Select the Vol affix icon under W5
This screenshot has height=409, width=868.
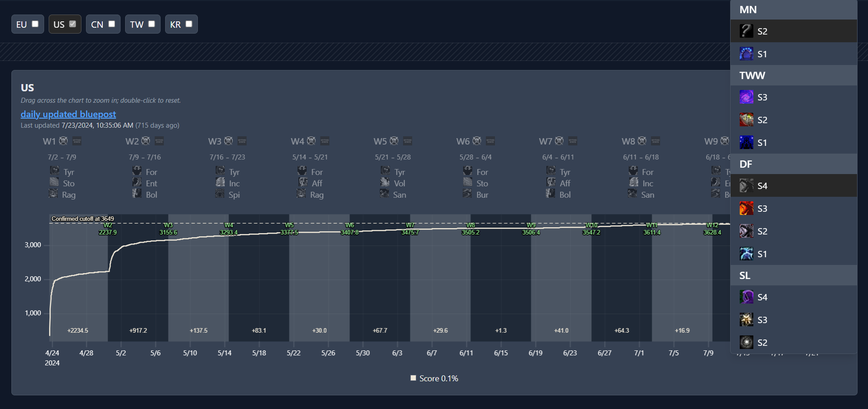tap(385, 182)
